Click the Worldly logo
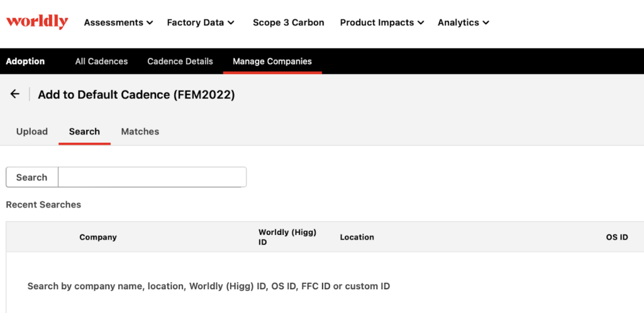 (x=37, y=22)
